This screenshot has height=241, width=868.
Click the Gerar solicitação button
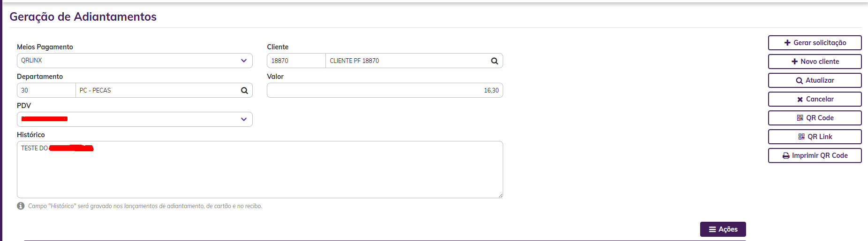click(x=815, y=43)
